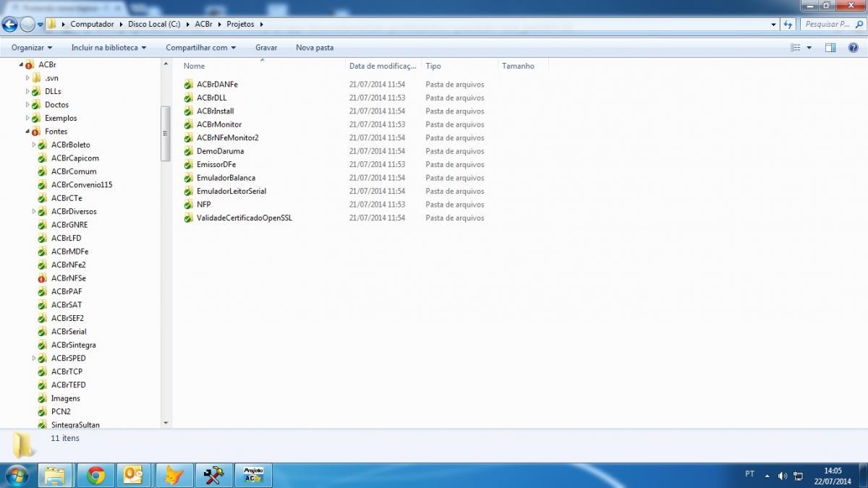
Task: Open Incluir na biblioteca menu
Action: point(109,48)
